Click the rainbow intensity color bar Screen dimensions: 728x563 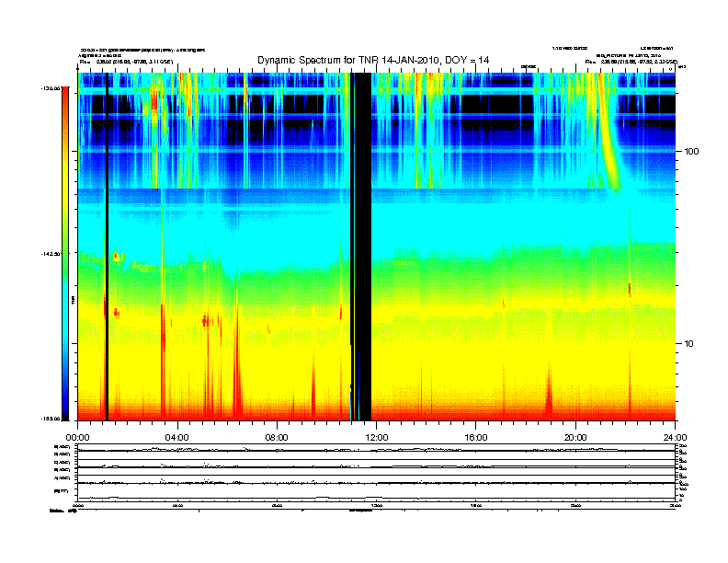65,253
